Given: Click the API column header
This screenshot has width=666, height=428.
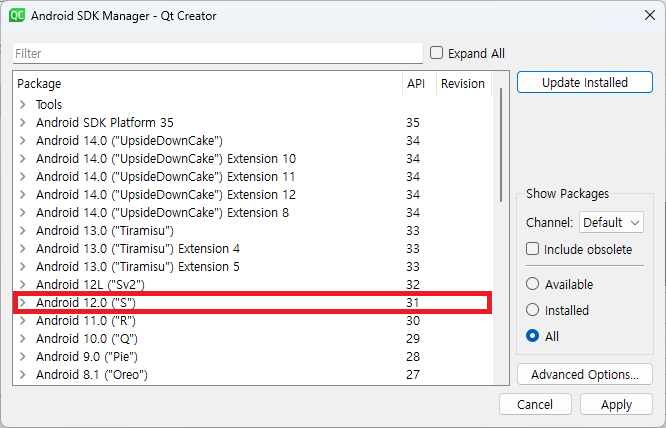Looking at the screenshot, I should 419,83.
